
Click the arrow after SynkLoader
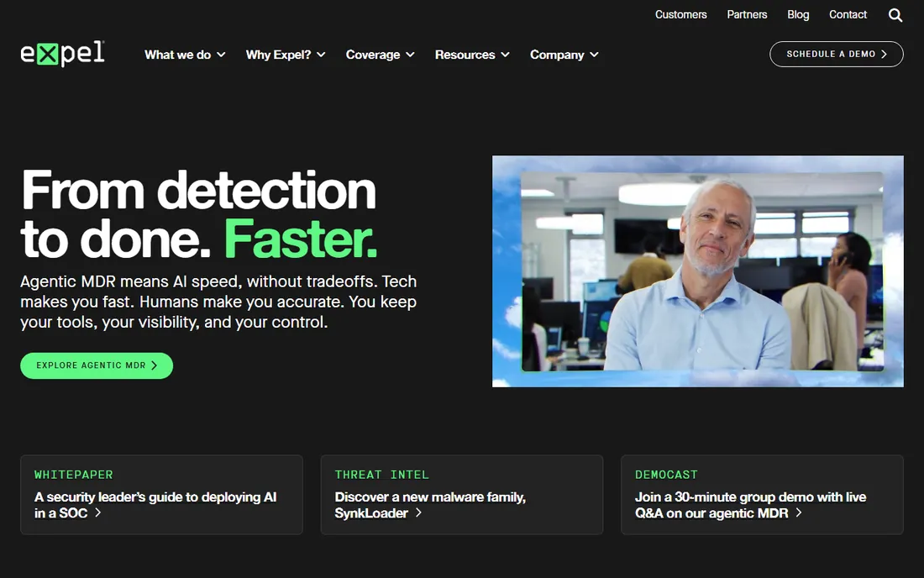(418, 512)
